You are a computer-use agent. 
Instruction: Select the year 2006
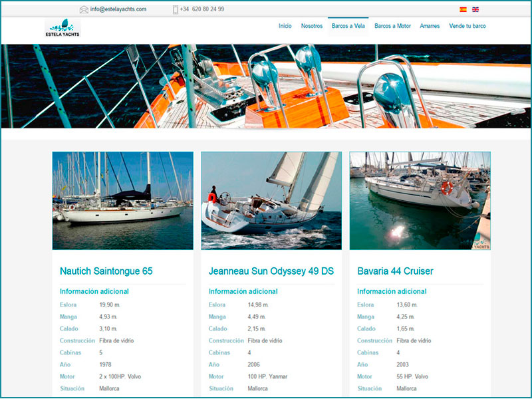tap(254, 364)
